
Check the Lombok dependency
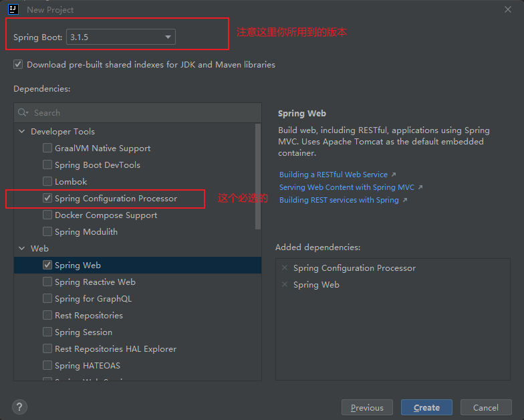coord(47,181)
